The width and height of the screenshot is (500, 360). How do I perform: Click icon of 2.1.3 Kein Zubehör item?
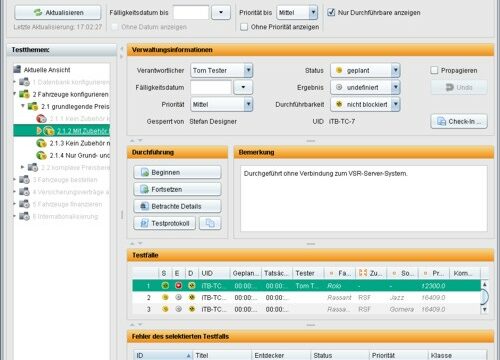coord(41,143)
